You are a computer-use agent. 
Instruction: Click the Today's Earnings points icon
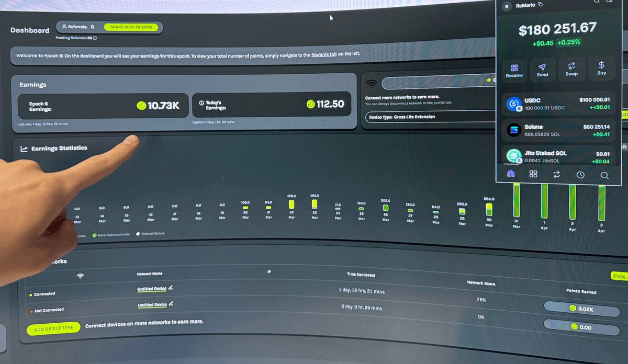point(310,104)
